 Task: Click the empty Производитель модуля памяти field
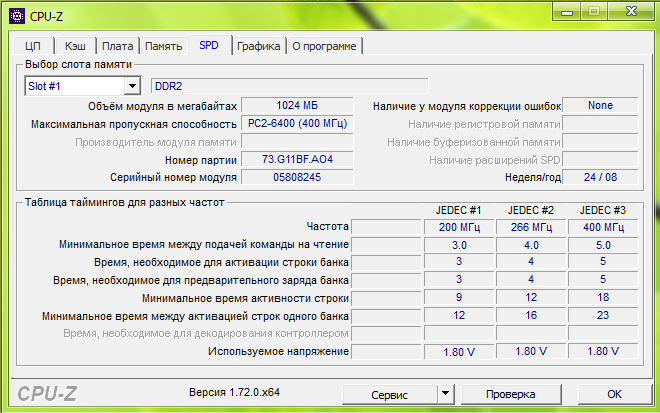[x=297, y=141]
